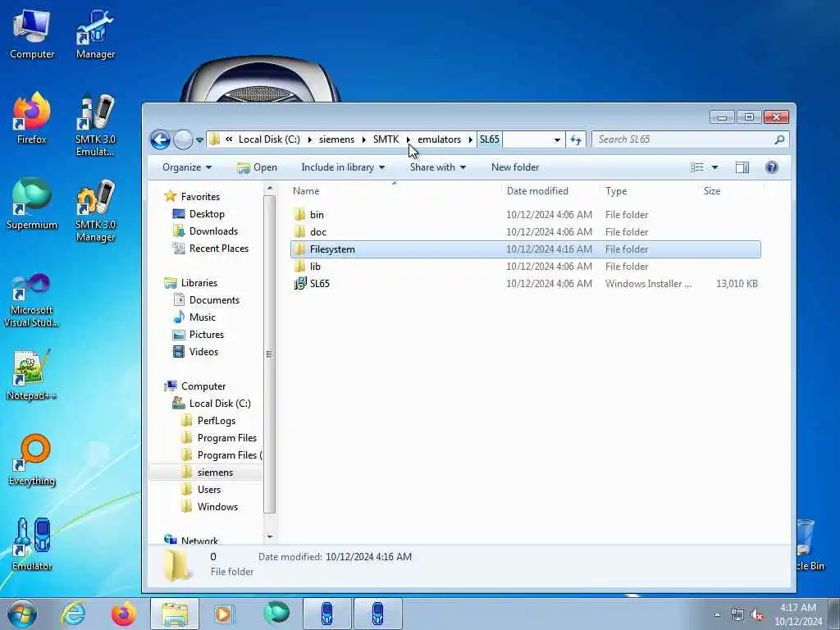Click navigation pane scrollbar up arrow

[x=269, y=189]
